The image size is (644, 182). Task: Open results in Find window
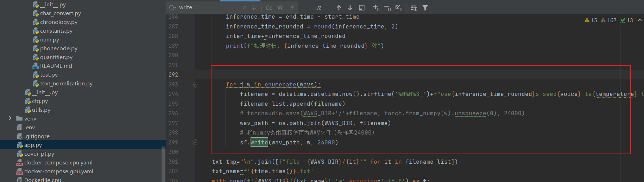(x=361, y=8)
